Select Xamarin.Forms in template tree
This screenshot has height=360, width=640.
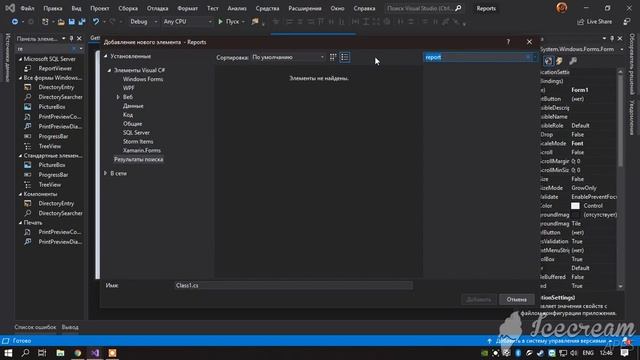142,151
